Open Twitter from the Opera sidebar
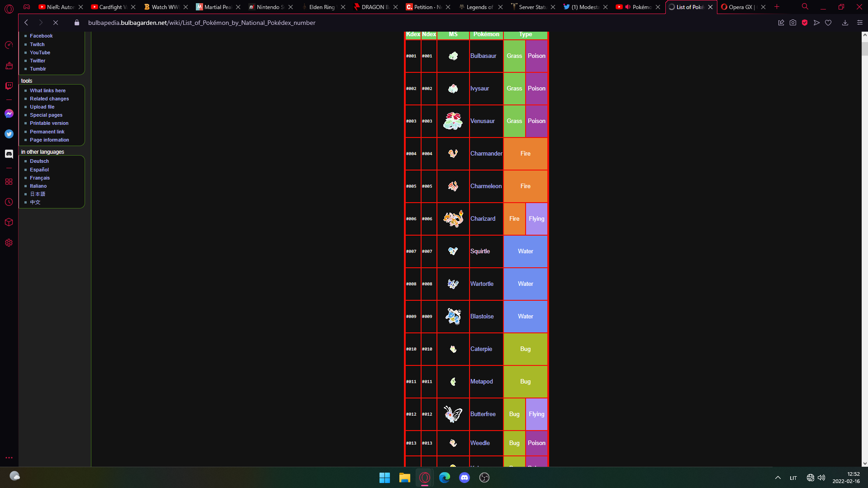The height and width of the screenshot is (488, 868). pyautogui.click(x=9, y=134)
